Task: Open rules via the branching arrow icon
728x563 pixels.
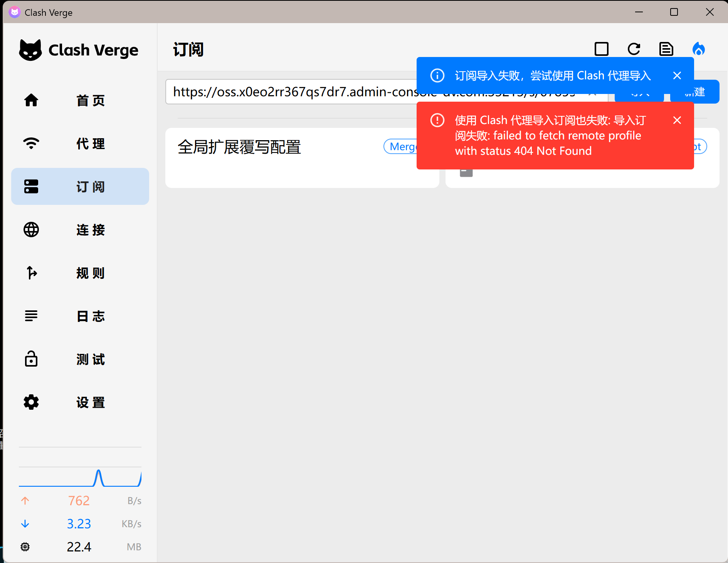Action: (31, 273)
